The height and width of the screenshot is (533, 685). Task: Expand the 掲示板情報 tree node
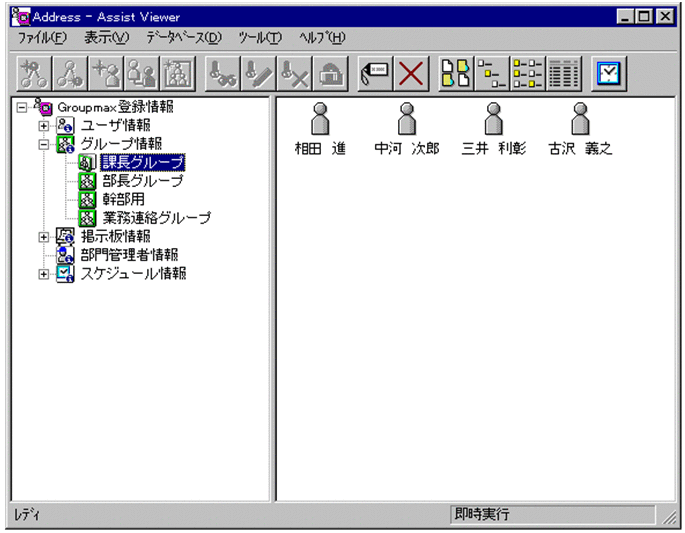43,237
